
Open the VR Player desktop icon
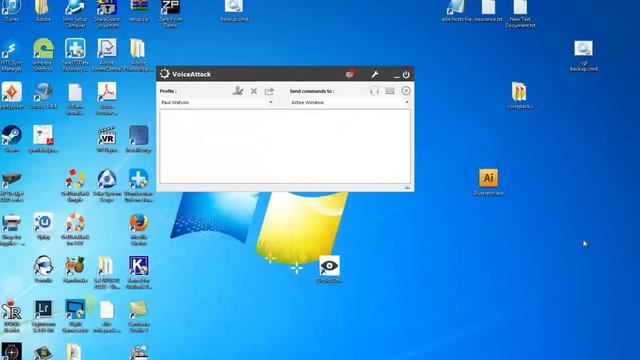click(107, 139)
